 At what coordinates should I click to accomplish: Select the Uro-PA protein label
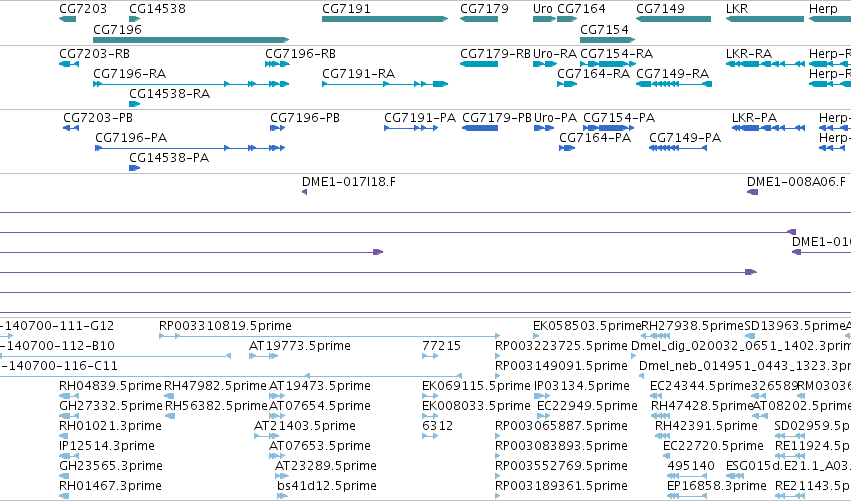556,118
